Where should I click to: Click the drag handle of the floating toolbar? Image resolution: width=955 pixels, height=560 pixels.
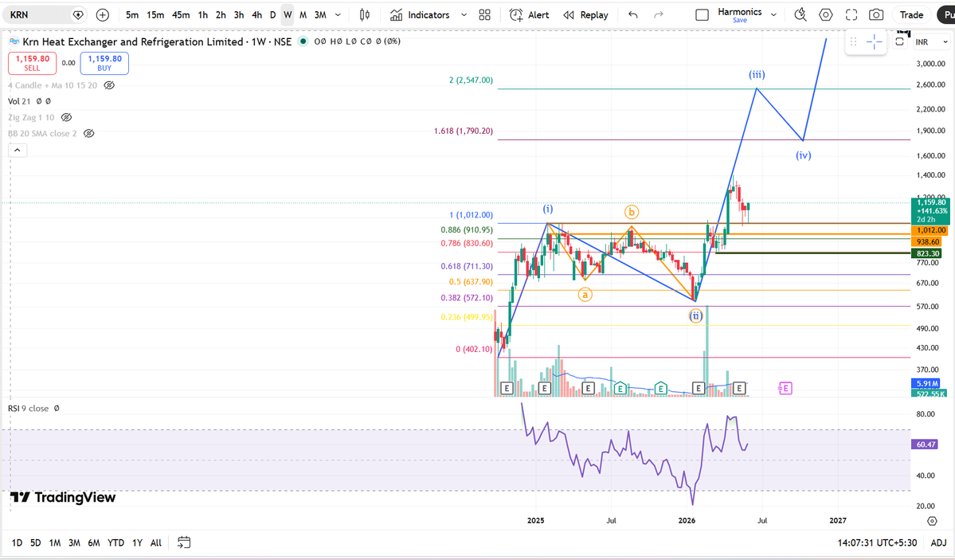pyautogui.click(x=853, y=41)
